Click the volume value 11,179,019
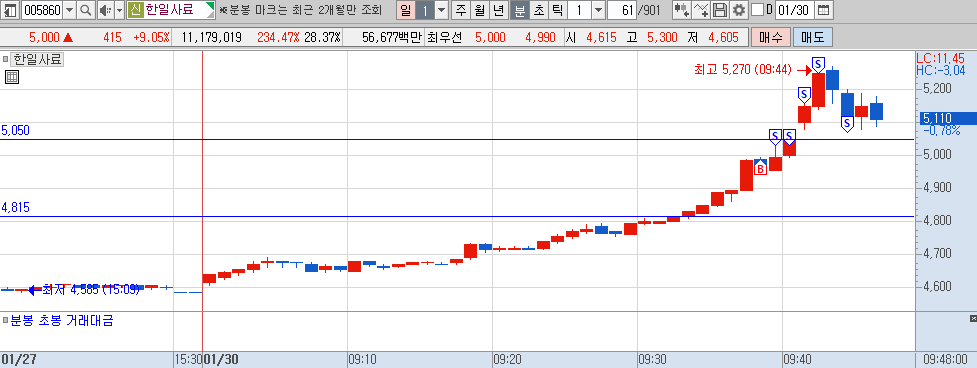The image size is (977, 368). (212, 38)
